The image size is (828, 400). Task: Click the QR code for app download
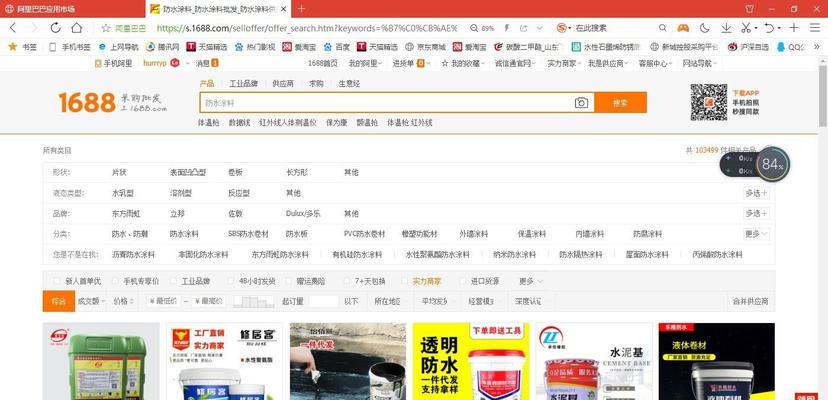(709, 102)
